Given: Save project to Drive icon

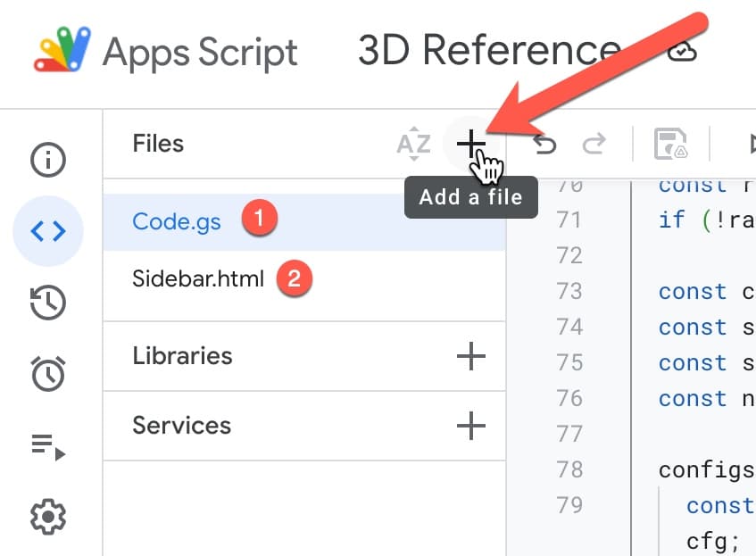Looking at the screenshot, I should 670,144.
